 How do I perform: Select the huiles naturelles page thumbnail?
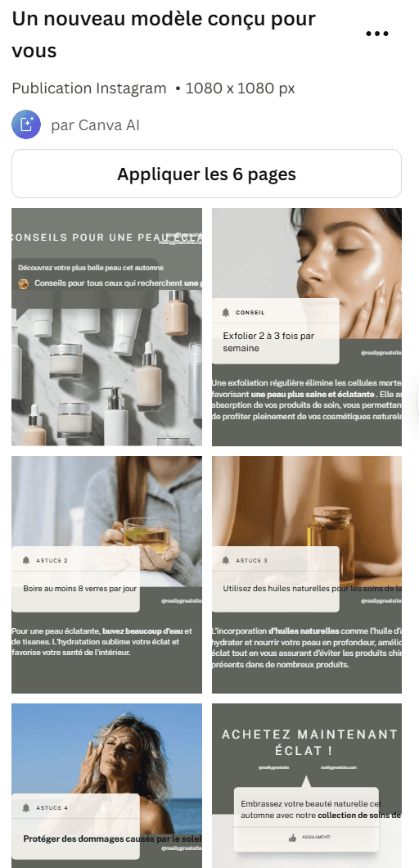click(x=307, y=575)
